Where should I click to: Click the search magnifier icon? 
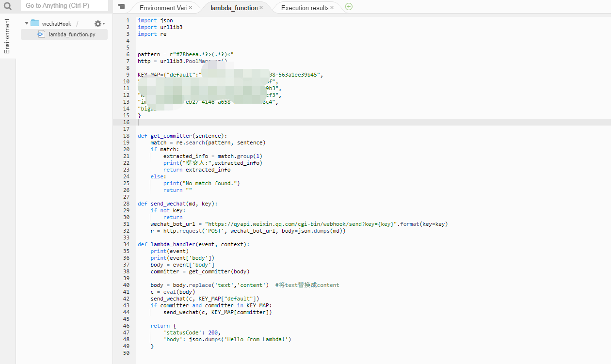[x=8, y=6]
